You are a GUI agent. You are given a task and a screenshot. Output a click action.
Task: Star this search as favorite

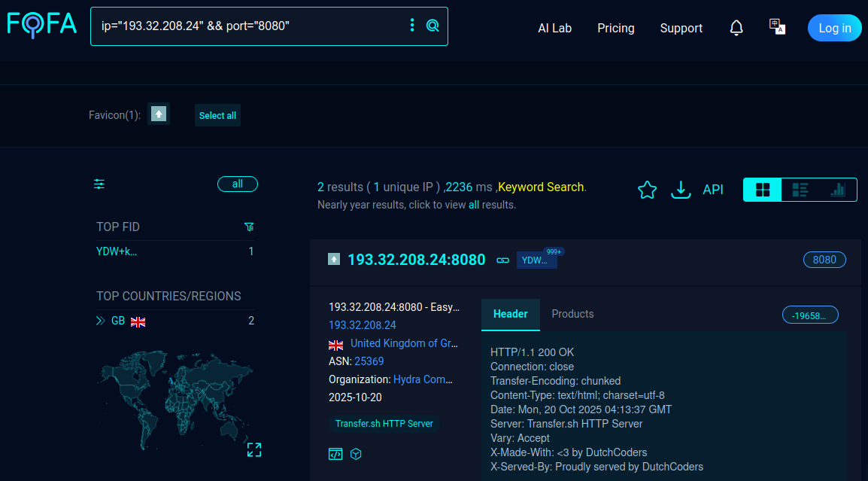[647, 190]
